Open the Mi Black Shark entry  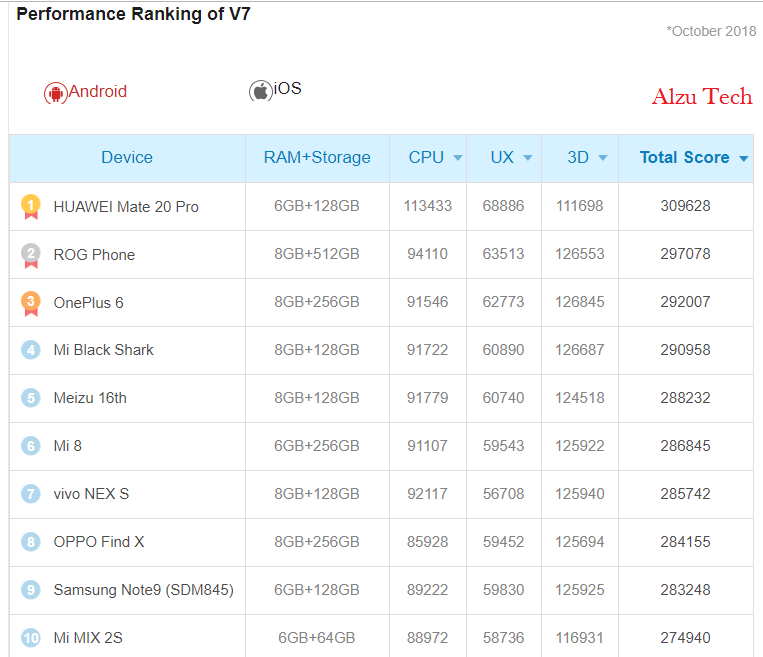point(104,350)
